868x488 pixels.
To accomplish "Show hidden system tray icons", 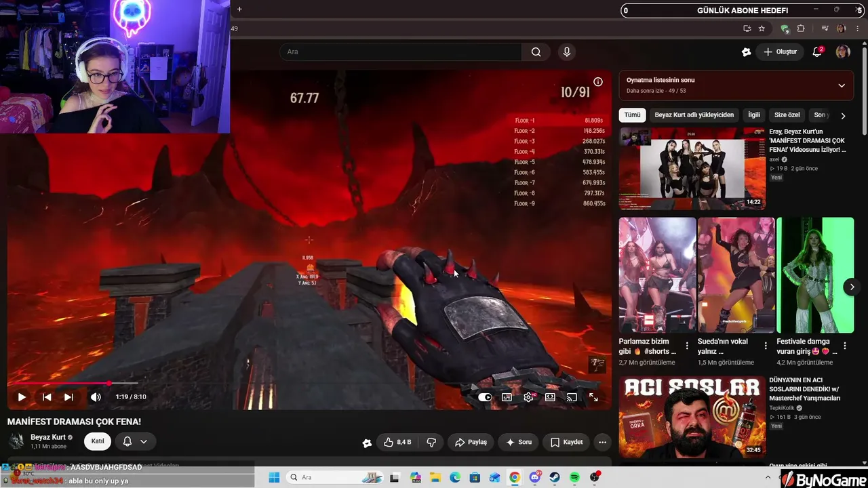I will (768, 477).
